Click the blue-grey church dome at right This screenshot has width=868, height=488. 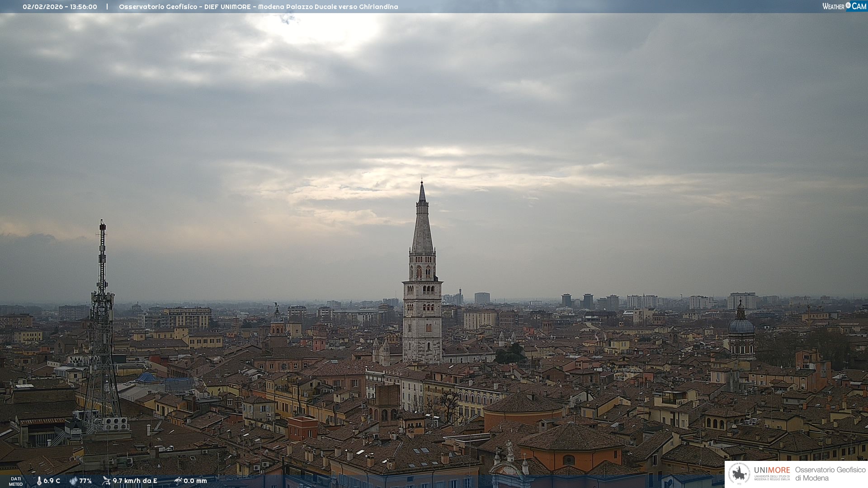pyautogui.click(x=741, y=326)
